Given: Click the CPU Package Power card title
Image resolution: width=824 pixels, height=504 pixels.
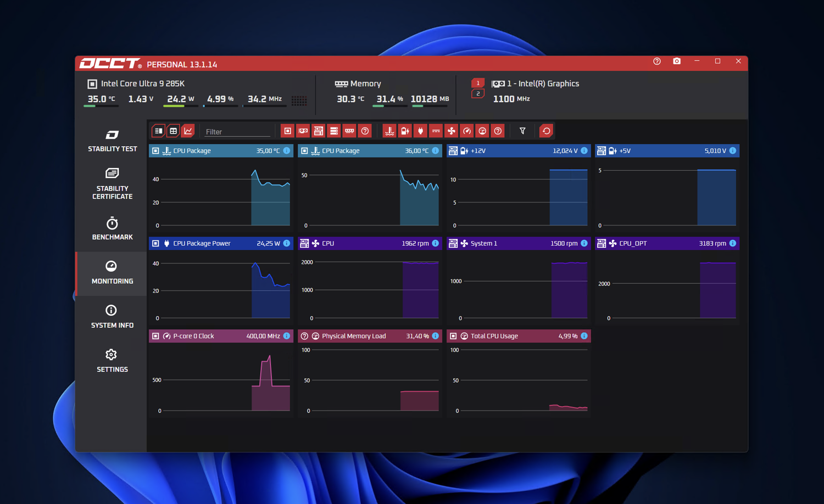Looking at the screenshot, I should 202,243.
